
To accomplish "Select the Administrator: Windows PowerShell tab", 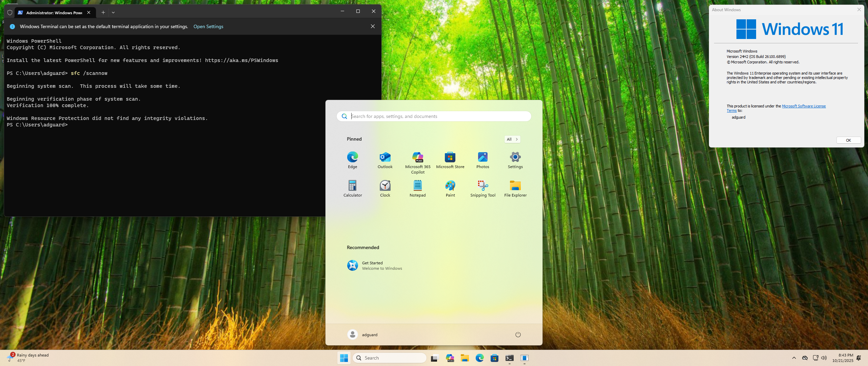I will pos(54,13).
